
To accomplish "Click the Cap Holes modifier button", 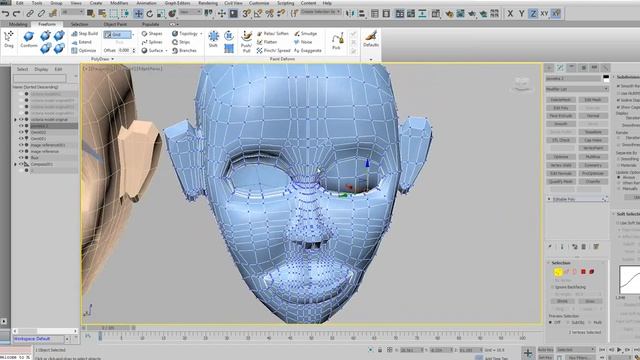I will pyautogui.click(x=593, y=140).
